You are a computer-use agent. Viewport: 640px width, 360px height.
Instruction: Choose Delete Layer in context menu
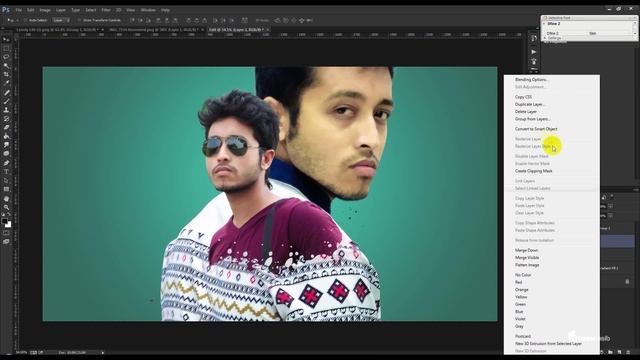pos(526,112)
